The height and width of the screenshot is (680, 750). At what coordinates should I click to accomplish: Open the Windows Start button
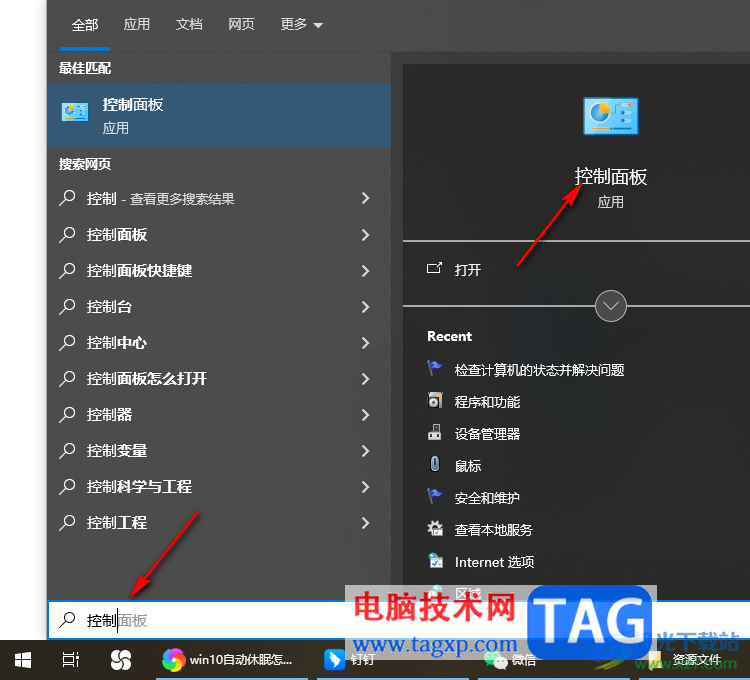point(23,660)
